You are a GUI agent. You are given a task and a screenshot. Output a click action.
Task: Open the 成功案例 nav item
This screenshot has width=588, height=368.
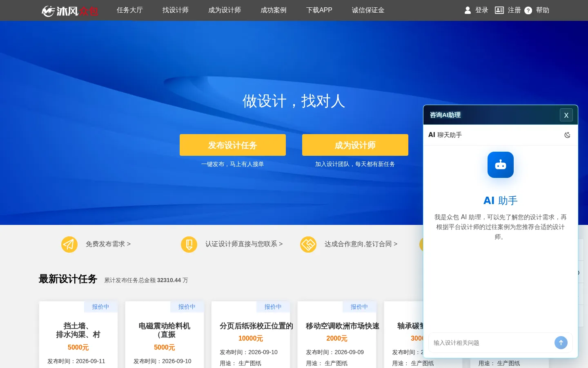tap(274, 10)
